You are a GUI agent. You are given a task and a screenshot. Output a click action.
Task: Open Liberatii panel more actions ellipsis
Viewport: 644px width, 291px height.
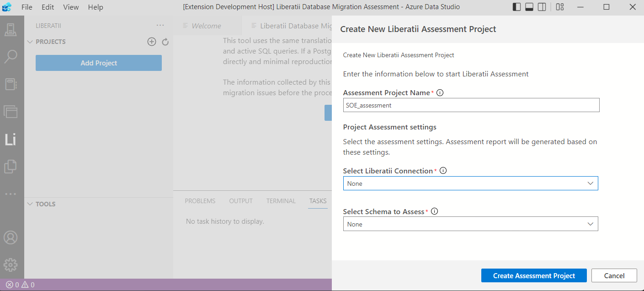[x=160, y=26]
